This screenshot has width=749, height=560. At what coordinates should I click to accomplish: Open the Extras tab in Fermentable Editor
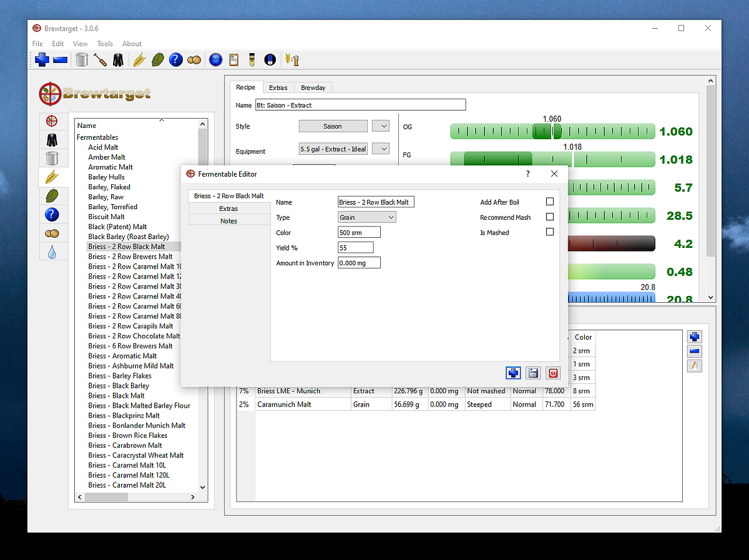click(228, 209)
